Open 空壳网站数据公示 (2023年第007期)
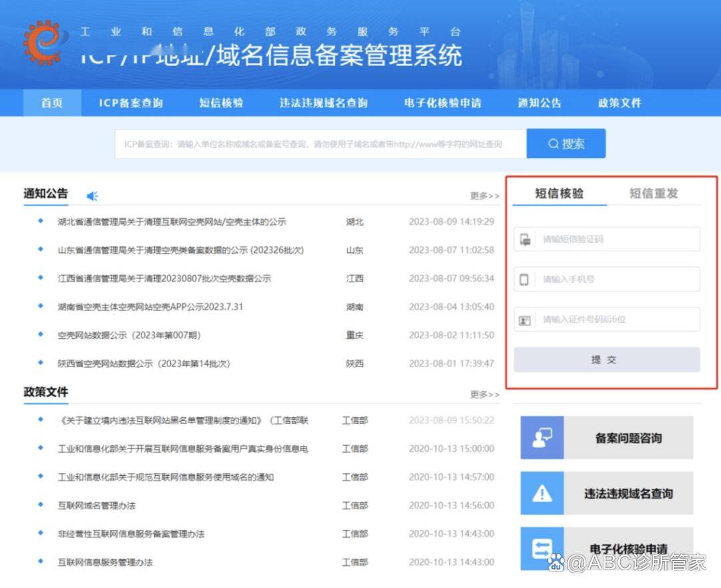This screenshot has width=721, height=588. point(130,335)
